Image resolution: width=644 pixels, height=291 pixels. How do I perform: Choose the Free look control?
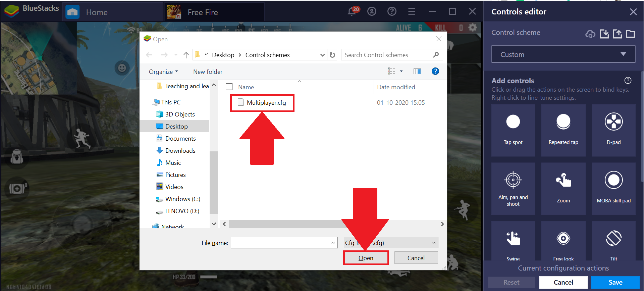pos(563,241)
